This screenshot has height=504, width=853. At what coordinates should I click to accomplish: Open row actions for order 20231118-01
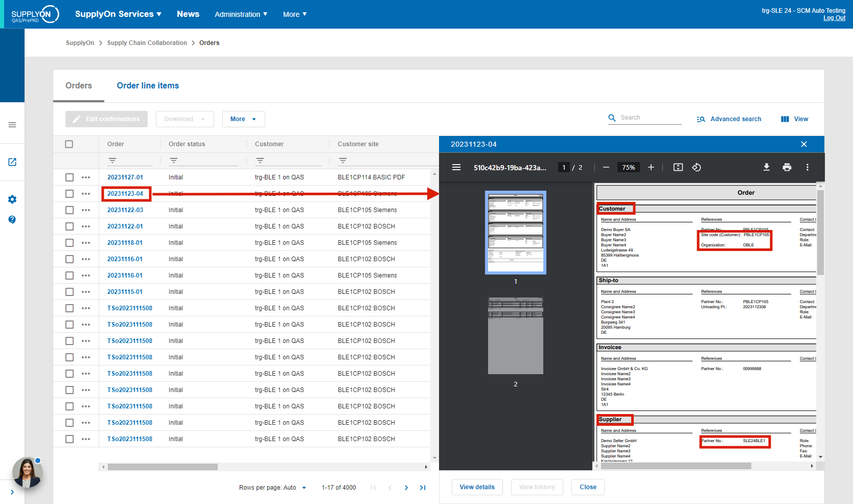point(86,243)
